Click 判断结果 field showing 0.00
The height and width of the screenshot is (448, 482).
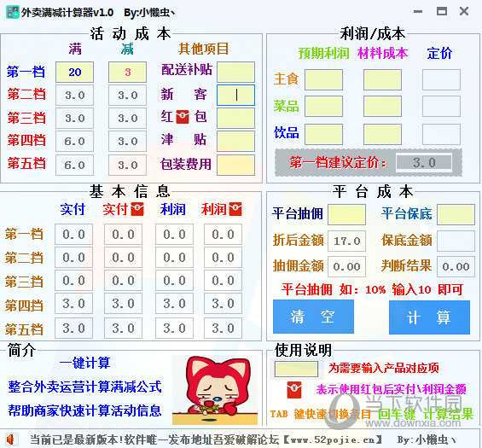456,266
